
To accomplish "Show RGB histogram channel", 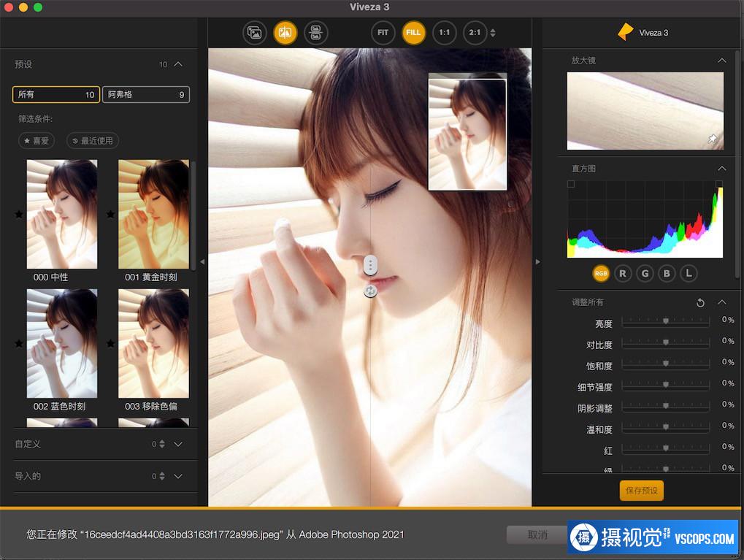I will [601, 273].
